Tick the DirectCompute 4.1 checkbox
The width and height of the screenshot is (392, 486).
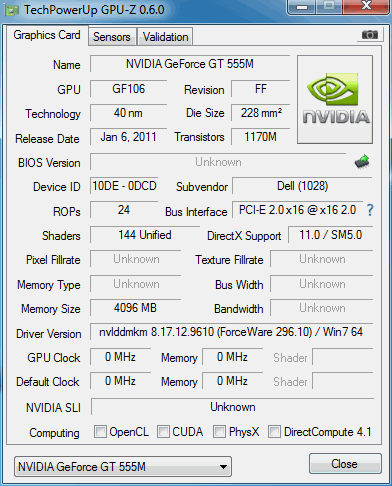[274, 431]
